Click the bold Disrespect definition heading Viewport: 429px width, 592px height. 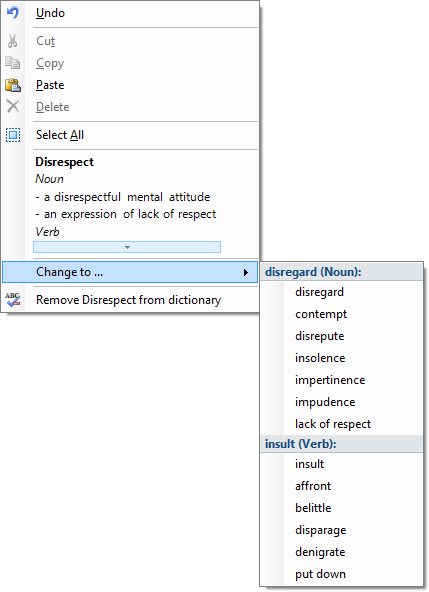point(64,162)
